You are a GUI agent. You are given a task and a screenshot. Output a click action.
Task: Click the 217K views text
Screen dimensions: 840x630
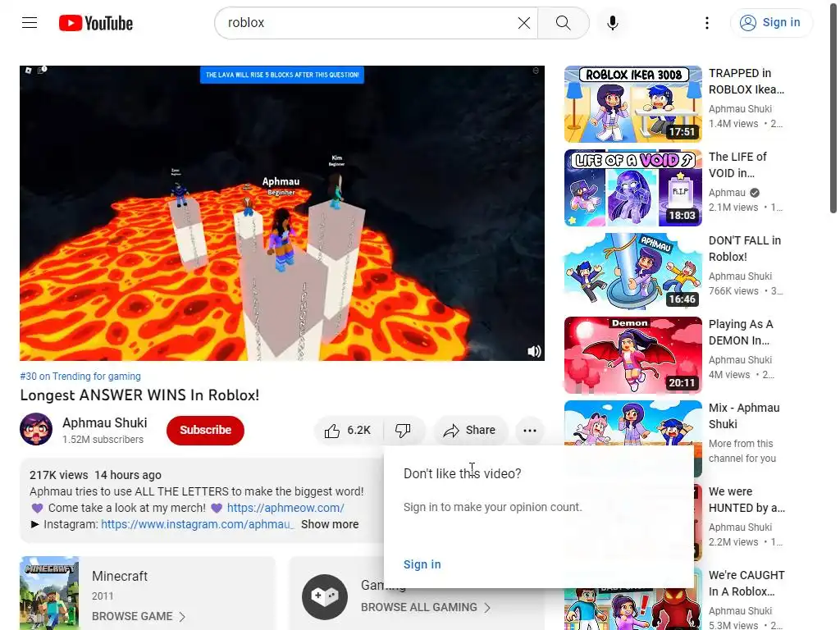[59, 475]
